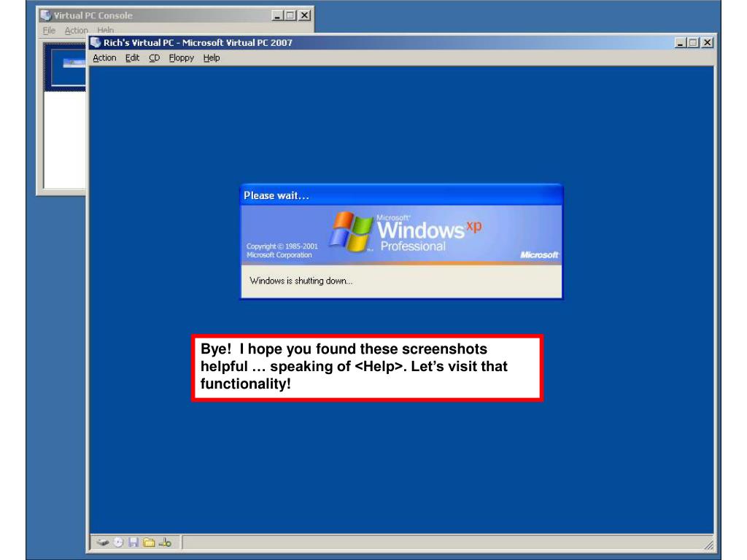Click the 'Windows is shutting down...' text

(301, 281)
